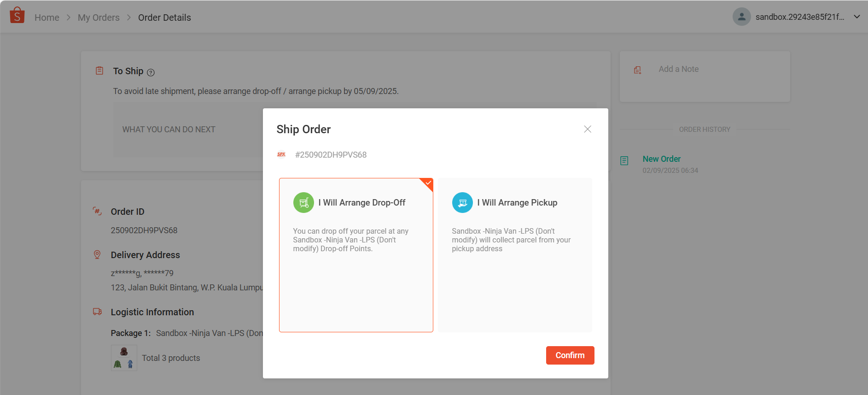This screenshot has height=395, width=868.
Task: Click the Logistic Information truck icon
Action: 97,312
